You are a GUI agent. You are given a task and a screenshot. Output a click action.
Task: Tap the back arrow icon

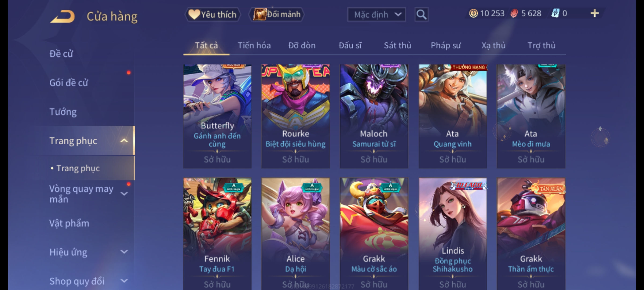point(63,16)
